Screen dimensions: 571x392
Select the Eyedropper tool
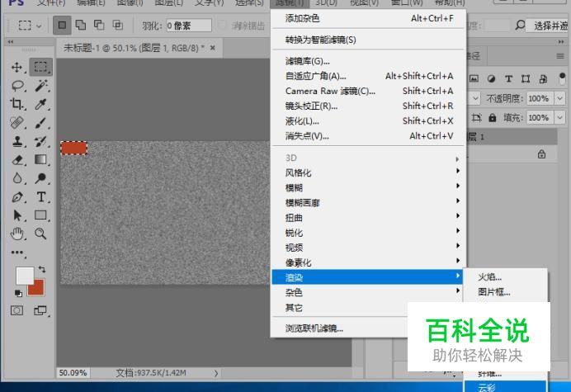[40, 104]
